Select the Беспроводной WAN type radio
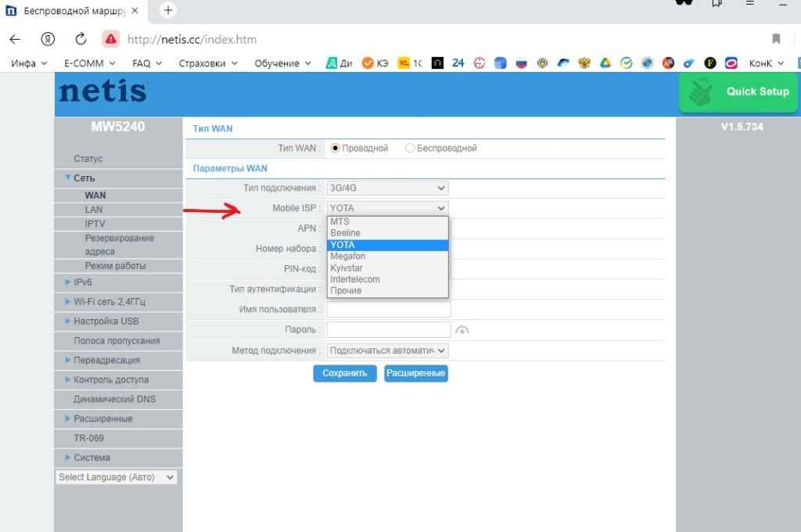This screenshot has width=801, height=532. tap(410, 148)
